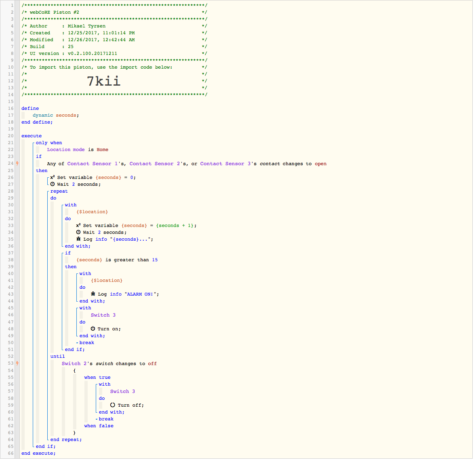The height and width of the screenshot is (462, 476).
Task: Click the value 15 on line 38
Action: coord(155,260)
